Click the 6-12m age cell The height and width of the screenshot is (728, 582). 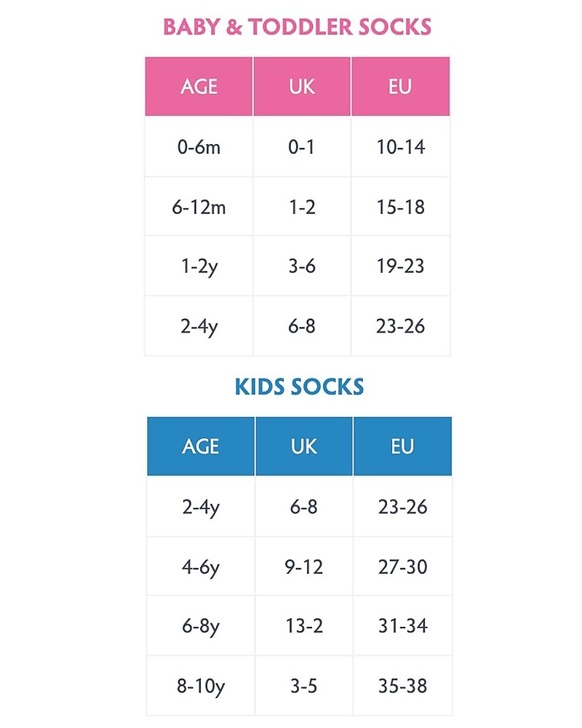coord(199,207)
